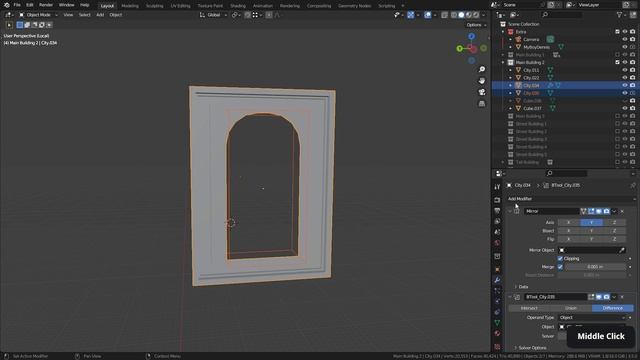The width and height of the screenshot is (640, 360).
Task: Open the Render properties tab
Action: click(497, 200)
